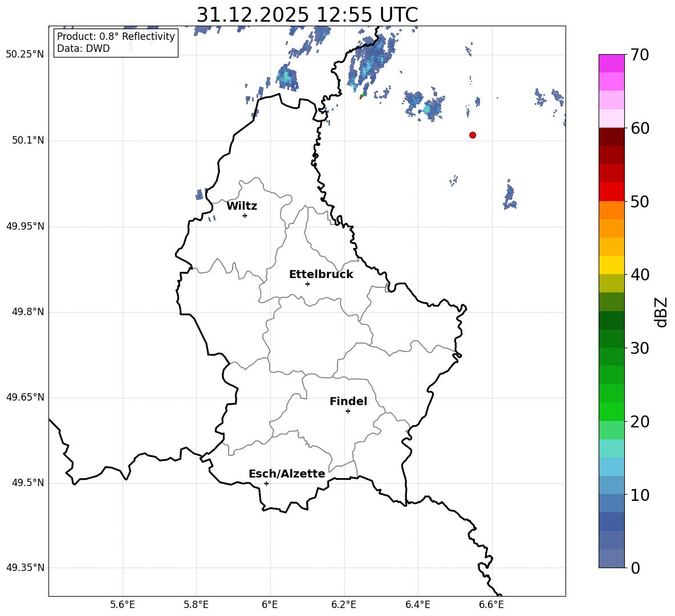Click the cross marker at Ettelbruck
Image resolution: width=675 pixels, height=616 pixels.
click(x=307, y=284)
